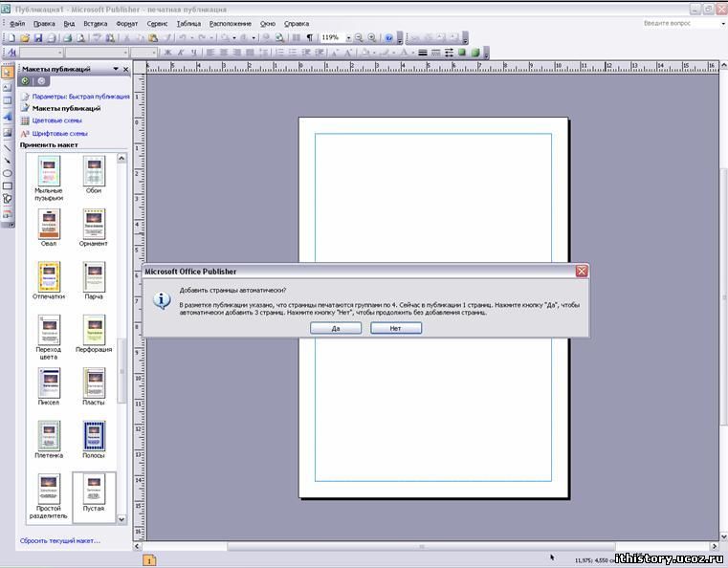
Task: Open the Сервис menu
Action: pos(157,23)
